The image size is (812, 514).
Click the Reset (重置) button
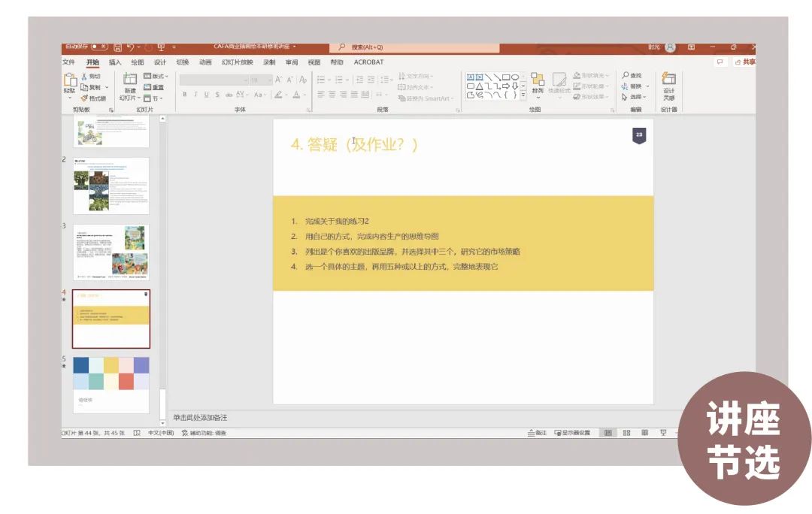(154, 87)
